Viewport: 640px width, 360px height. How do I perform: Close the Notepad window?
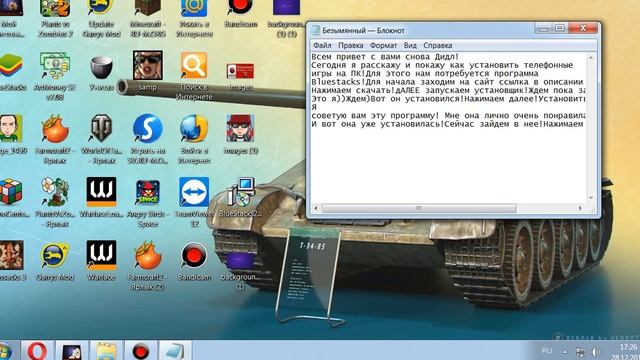tap(583, 28)
